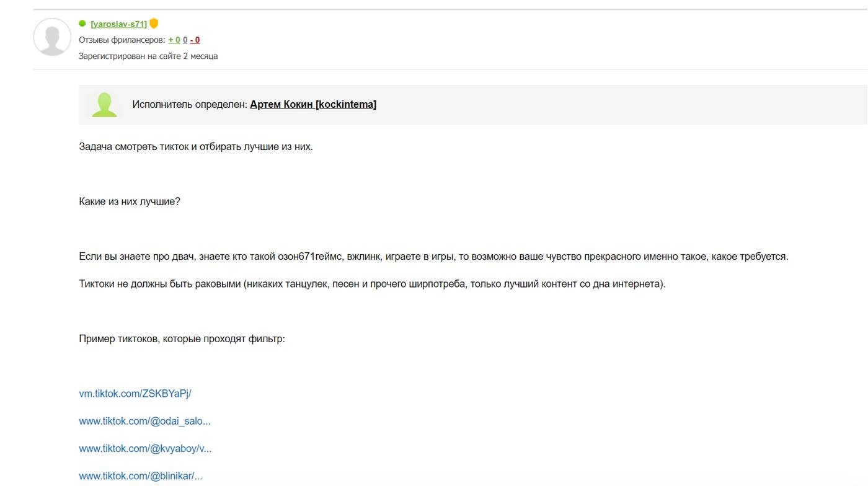Open negative reviews count -0
Image resolution: width=868 pixels, height=486 pixels.
point(195,40)
